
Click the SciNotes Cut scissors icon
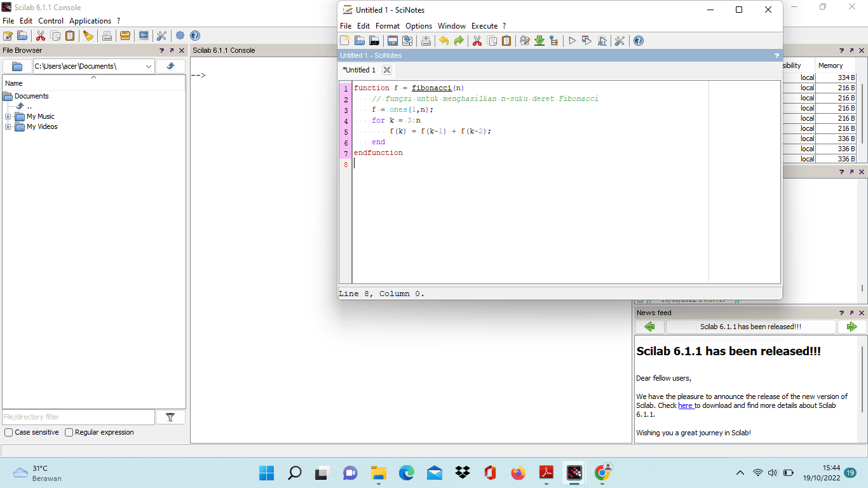[x=477, y=41]
